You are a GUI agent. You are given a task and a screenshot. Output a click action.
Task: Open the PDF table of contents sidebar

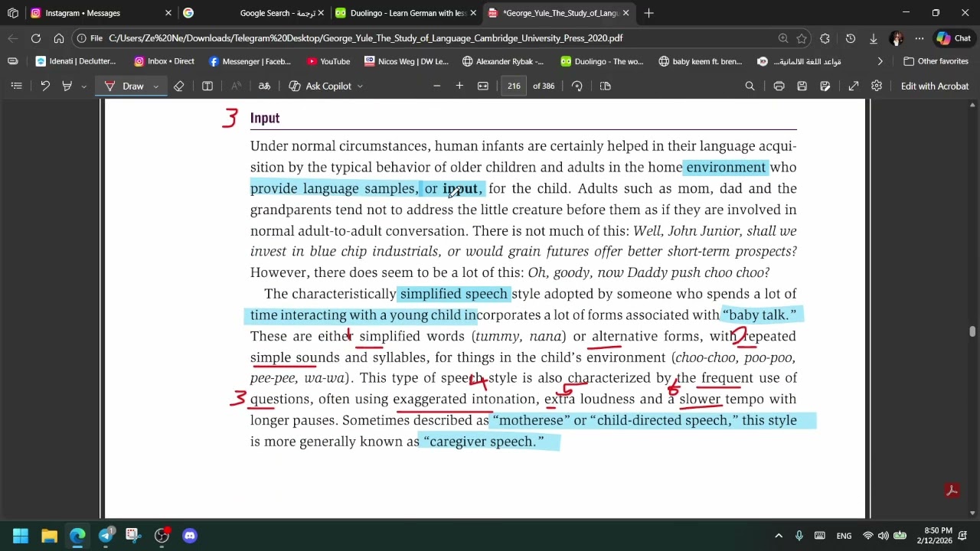coord(16,86)
